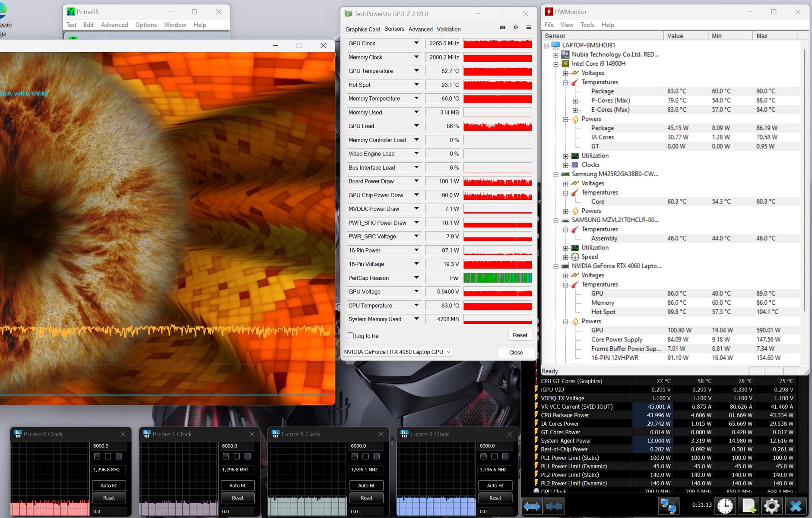
Task: Click the HWiNFO log file icon
Action: pyautogui.click(x=749, y=506)
